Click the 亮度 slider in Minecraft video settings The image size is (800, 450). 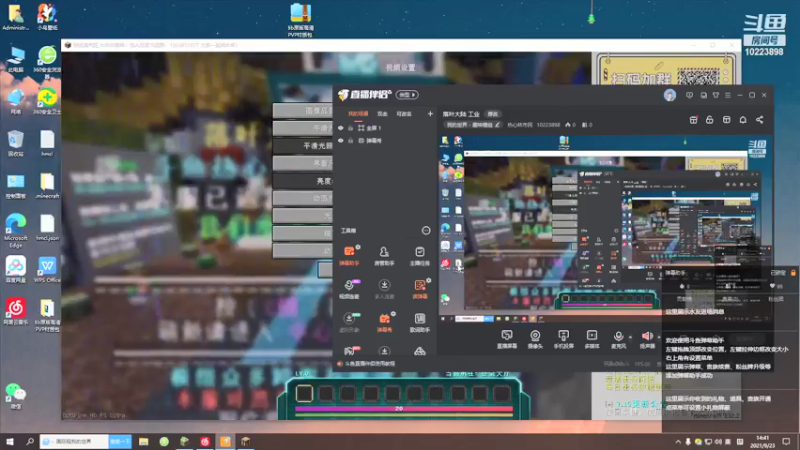[x=303, y=181]
